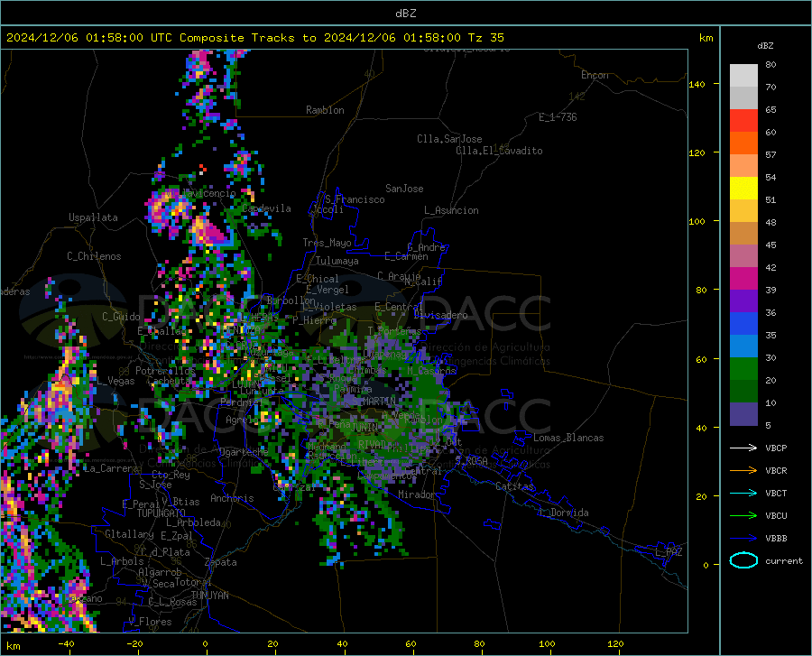Pick the bright yellow swatch between 54 and 51
This screenshot has width=812, height=656.
743,189
